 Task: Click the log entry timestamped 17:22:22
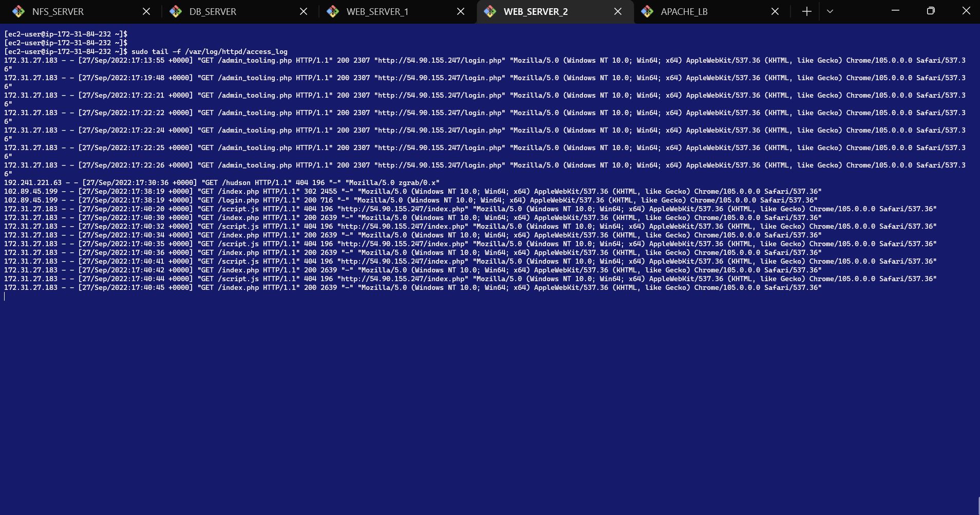point(485,117)
